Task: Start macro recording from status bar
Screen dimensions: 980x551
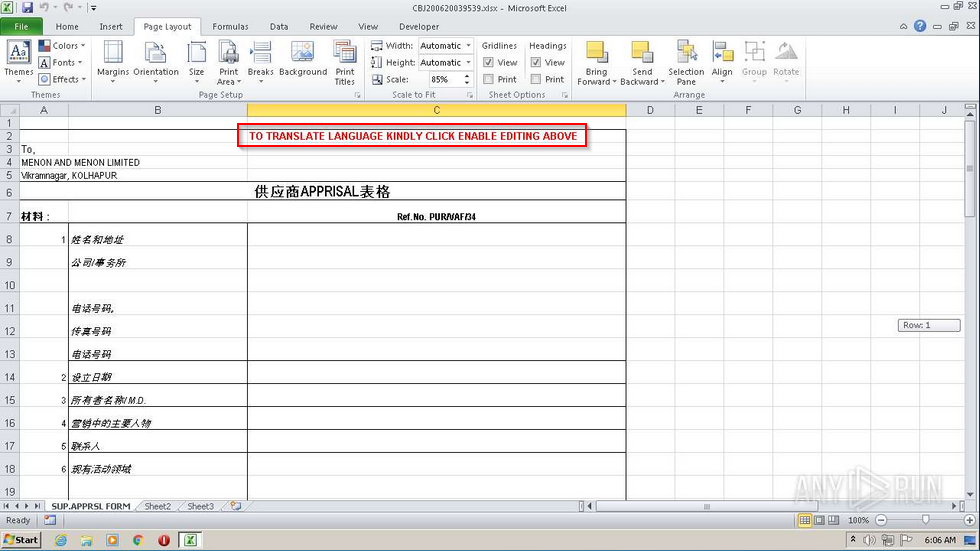Action: coord(50,520)
